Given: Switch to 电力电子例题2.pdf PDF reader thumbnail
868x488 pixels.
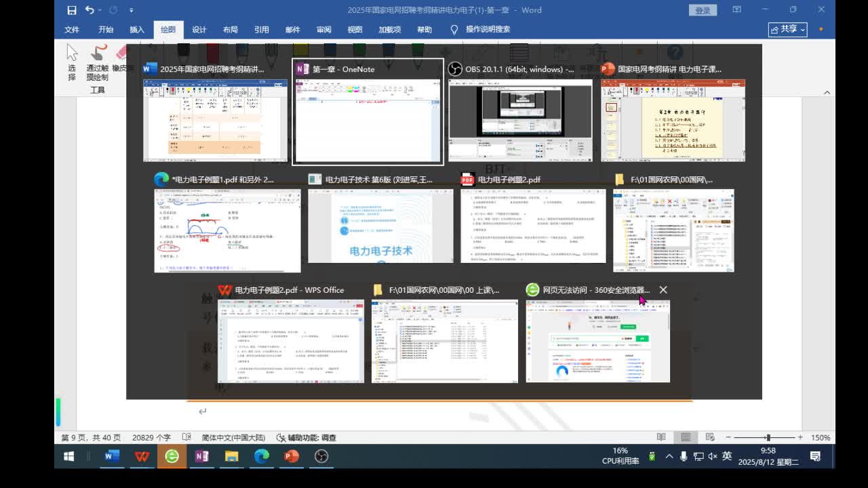Looking at the screenshot, I should (533, 226).
